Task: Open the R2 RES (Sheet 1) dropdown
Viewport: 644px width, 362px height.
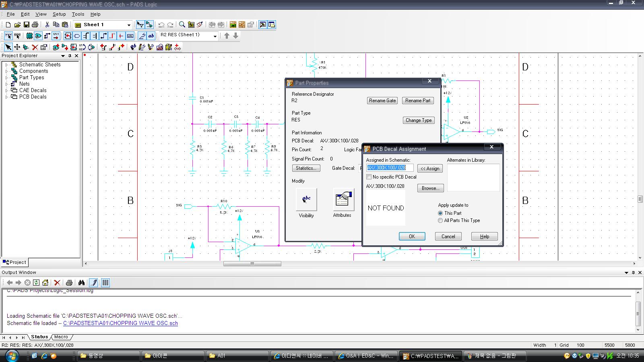Action: [215, 36]
